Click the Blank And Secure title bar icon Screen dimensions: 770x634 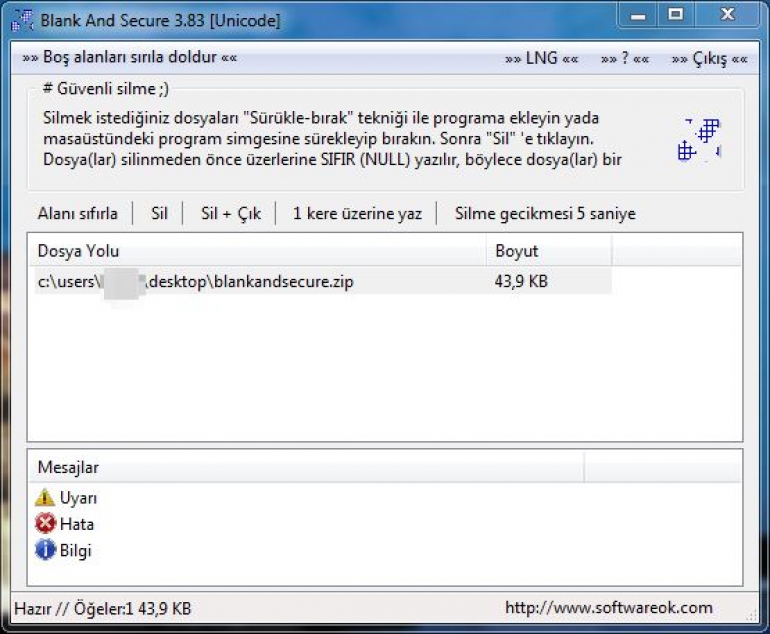point(22,21)
